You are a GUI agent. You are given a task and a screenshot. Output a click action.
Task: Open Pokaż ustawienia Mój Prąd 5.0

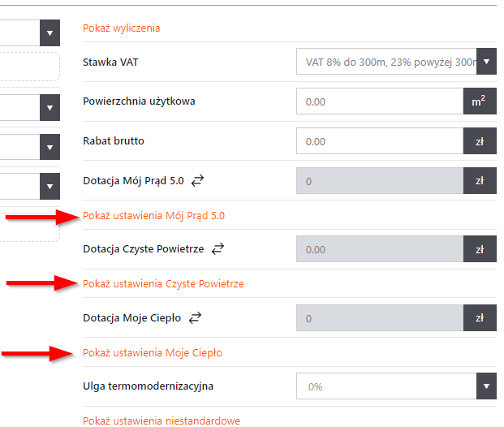coord(153,216)
